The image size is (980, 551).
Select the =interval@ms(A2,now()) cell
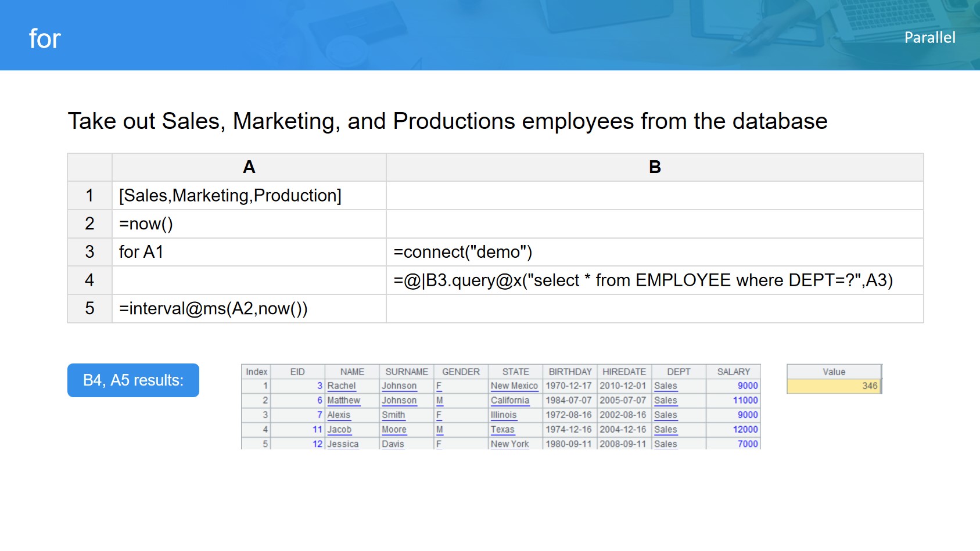click(x=213, y=309)
